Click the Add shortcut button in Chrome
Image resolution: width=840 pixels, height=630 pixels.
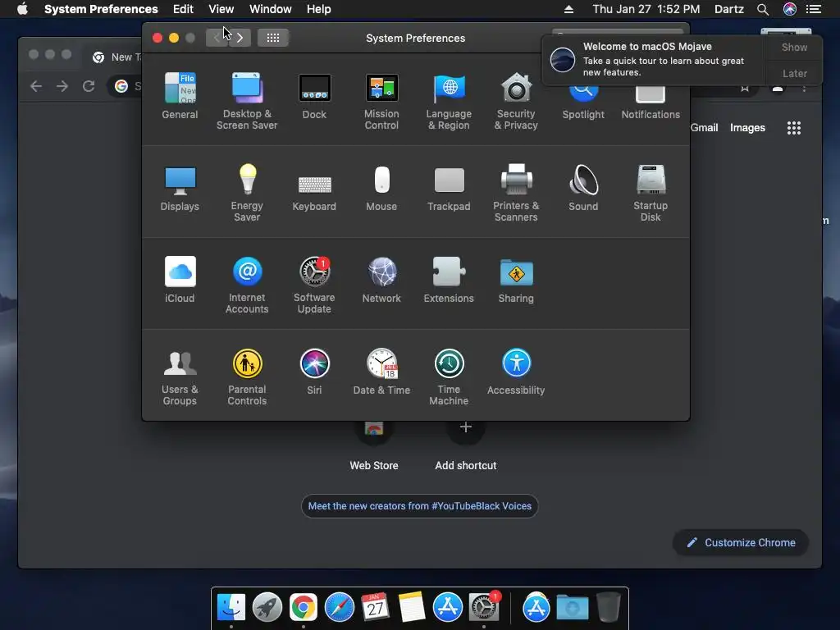tap(466, 445)
